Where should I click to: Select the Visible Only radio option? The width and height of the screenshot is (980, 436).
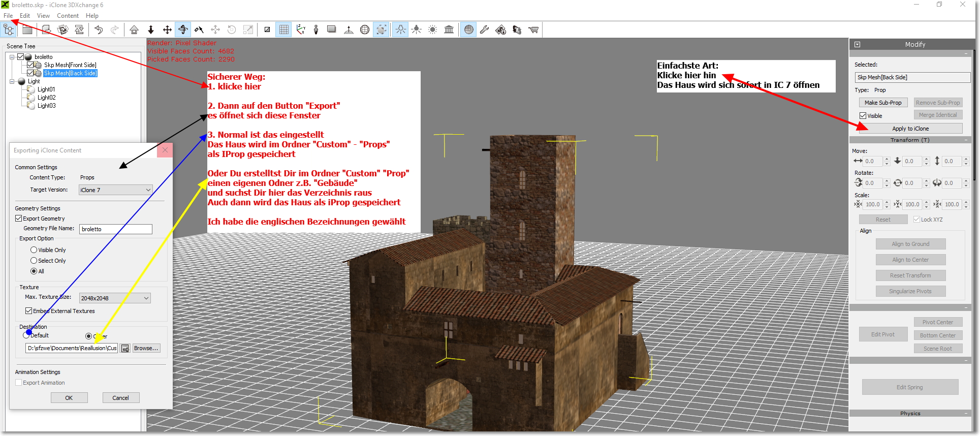34,250
